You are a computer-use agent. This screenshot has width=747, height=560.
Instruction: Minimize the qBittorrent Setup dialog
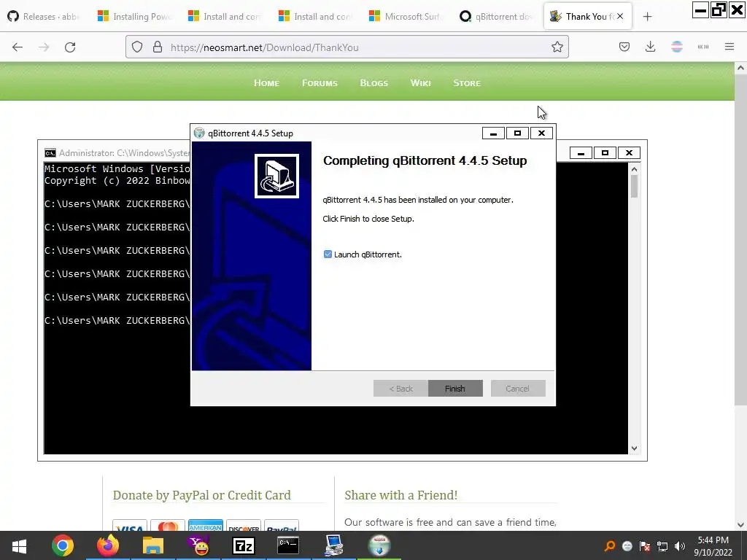point(494,133)
